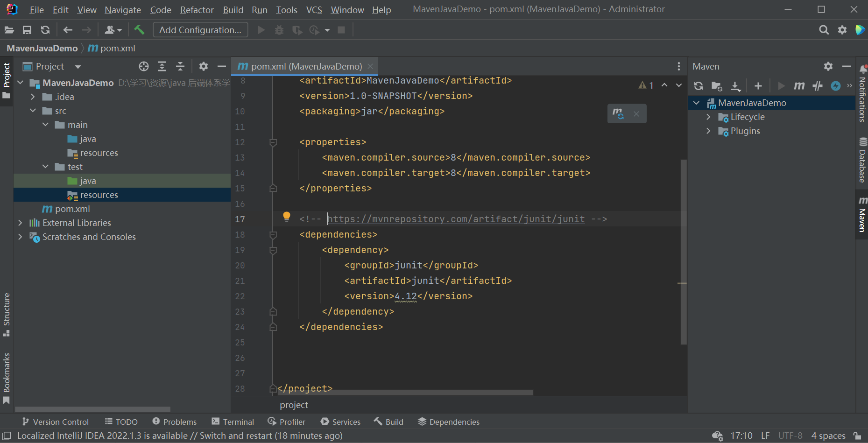
Task: Open the Navigate menu
Action: pyautogui.click(x=123, y=10)
